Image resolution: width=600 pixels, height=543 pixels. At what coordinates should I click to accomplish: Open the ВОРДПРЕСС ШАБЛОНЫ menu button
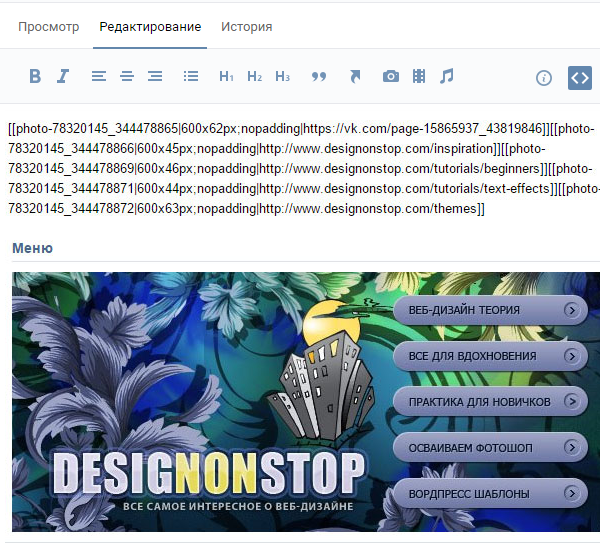(x=490, y=493)
